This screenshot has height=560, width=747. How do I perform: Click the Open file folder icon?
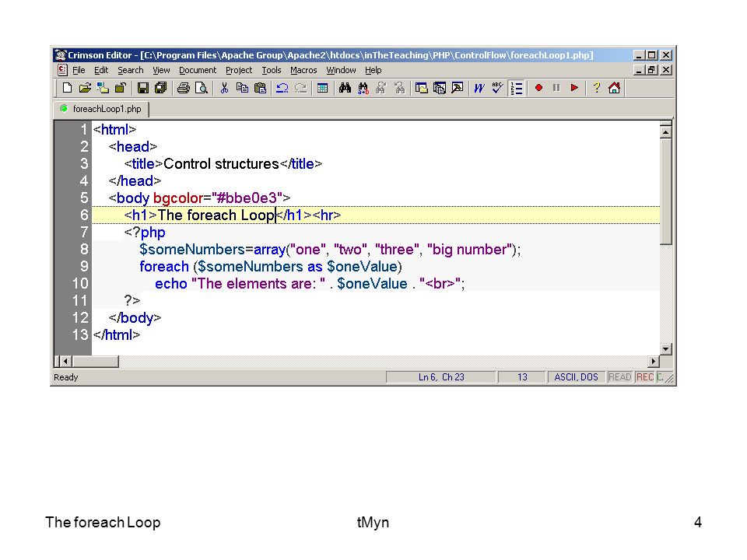click(x=85, y=88)
